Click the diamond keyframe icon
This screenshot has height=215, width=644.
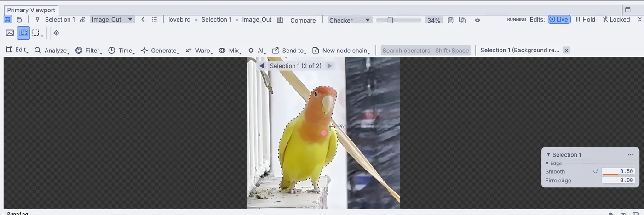56,33
